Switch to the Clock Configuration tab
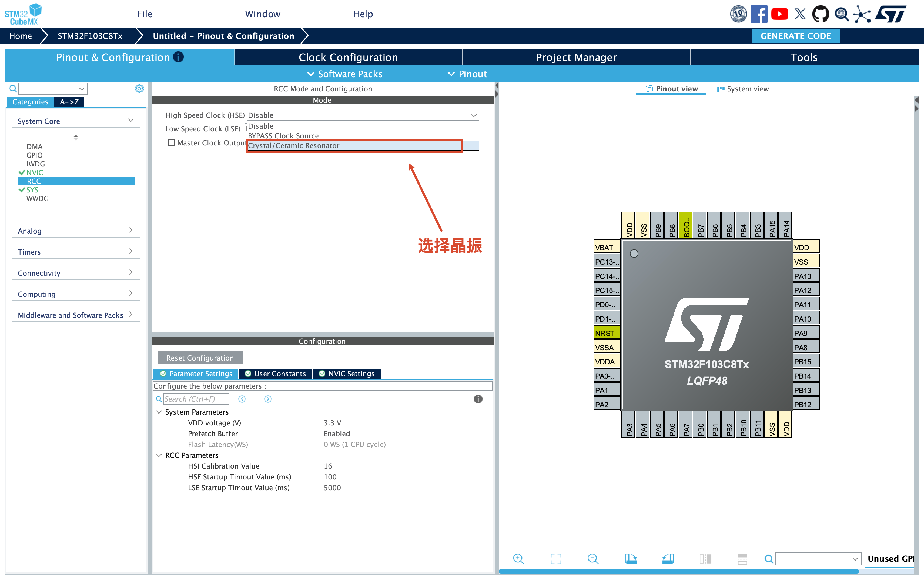The image size is (924, 580). [348, 57]
